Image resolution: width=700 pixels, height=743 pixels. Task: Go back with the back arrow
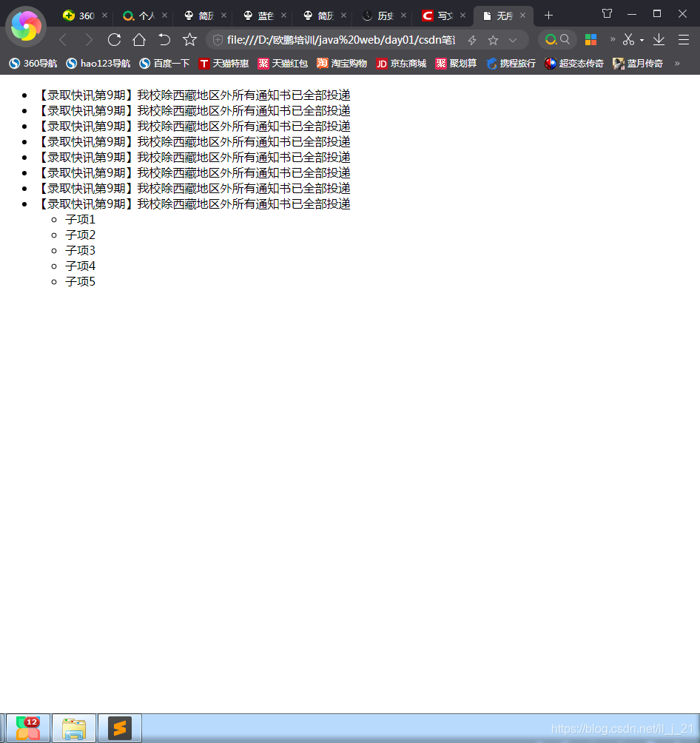63,40
